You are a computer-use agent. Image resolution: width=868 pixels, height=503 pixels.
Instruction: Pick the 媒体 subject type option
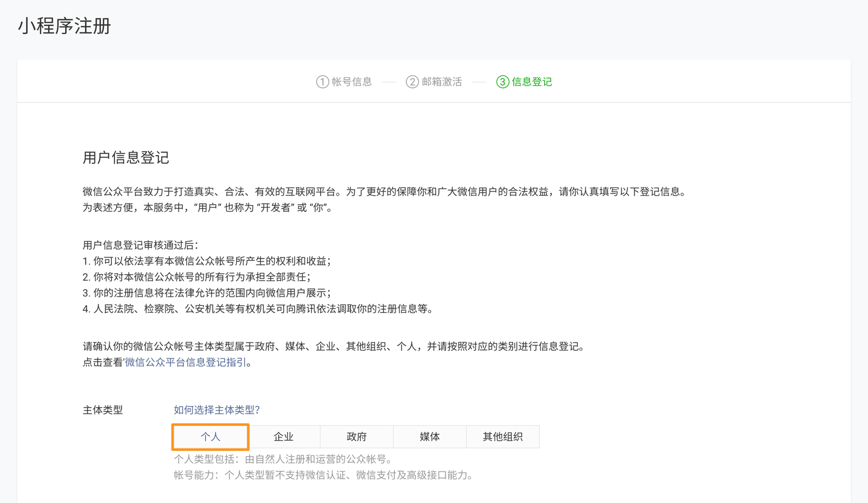(x=430, y=437)
